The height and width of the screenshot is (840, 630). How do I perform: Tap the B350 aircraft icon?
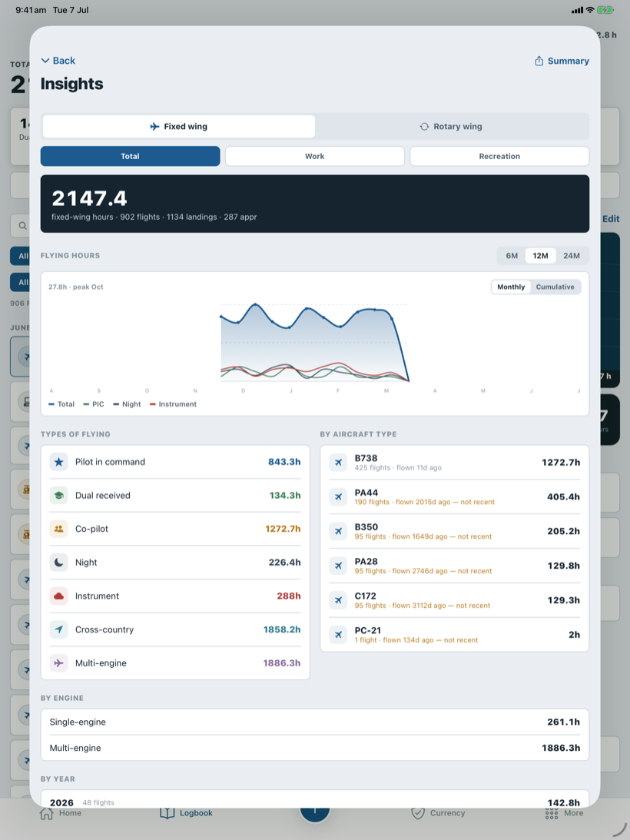[338, 531]
